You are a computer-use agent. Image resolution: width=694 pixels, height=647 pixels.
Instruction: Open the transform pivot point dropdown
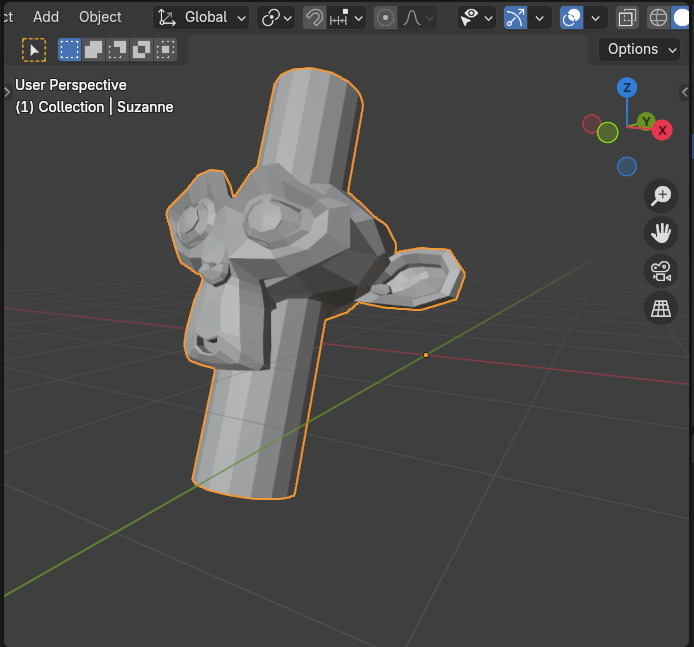[x=276, y=18]
